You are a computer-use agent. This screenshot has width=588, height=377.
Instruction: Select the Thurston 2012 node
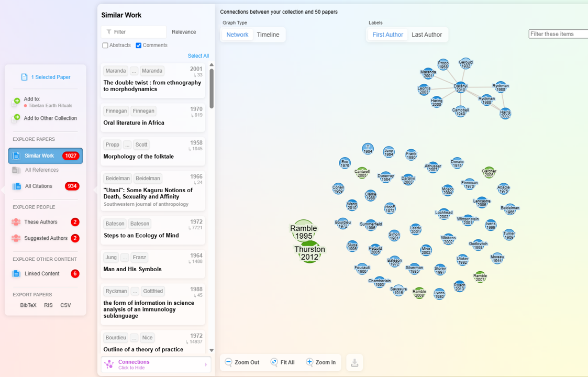tap(309, 252)
